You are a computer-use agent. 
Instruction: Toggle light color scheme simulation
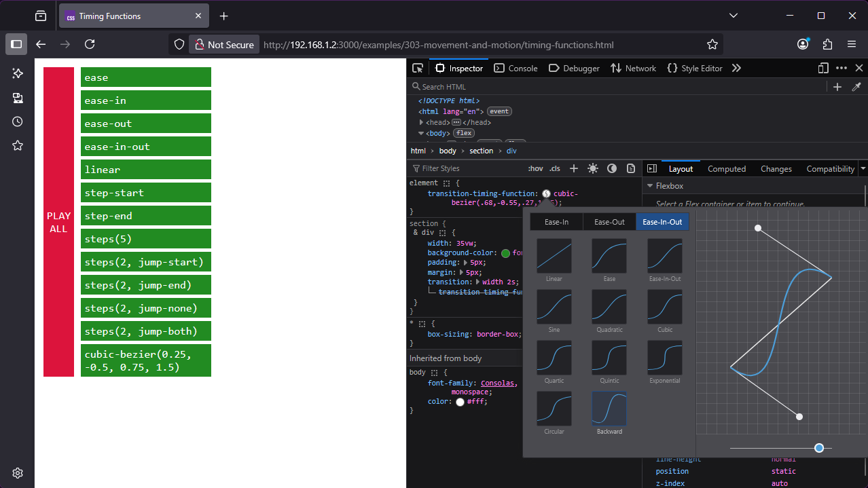tap(593, 168)
